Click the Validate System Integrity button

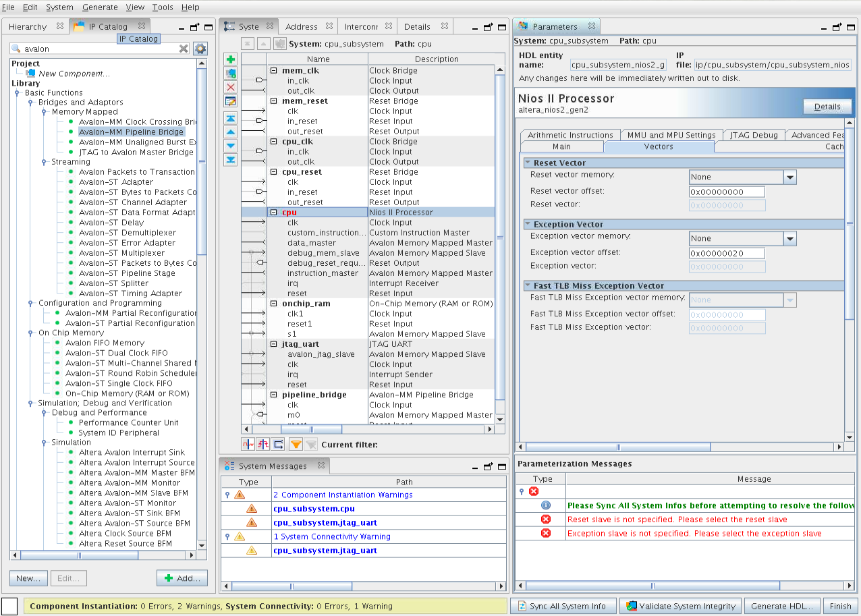click(680, 606)
